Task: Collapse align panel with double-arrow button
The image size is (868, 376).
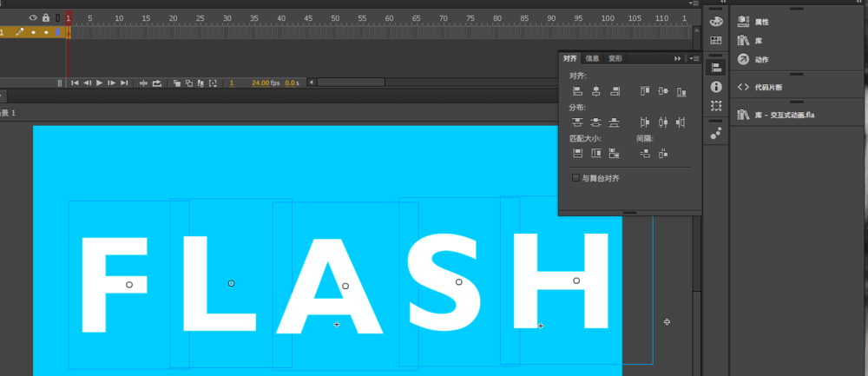Action: (678, 58)
